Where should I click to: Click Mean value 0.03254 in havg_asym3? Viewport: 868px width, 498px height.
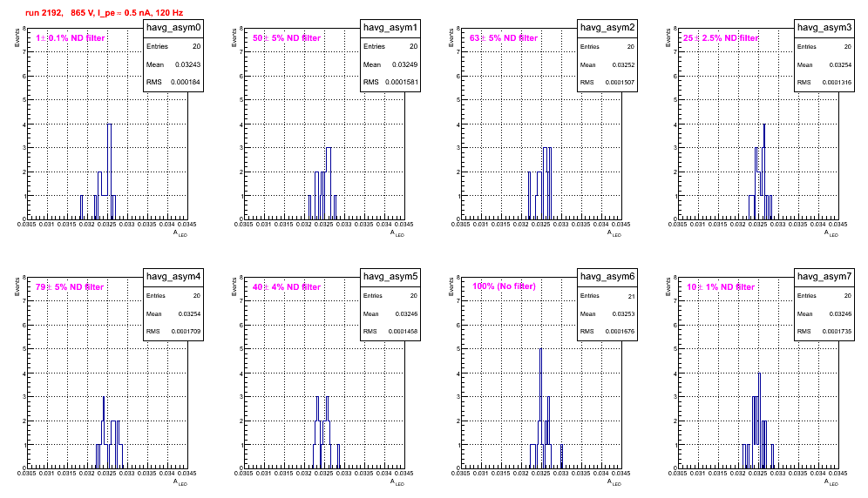[840, 64]
